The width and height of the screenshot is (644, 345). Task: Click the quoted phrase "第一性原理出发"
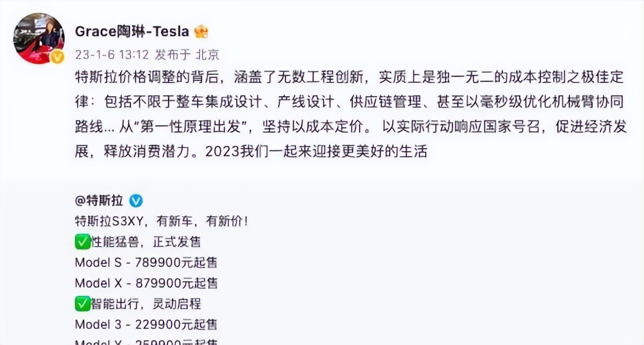(193, 127)
